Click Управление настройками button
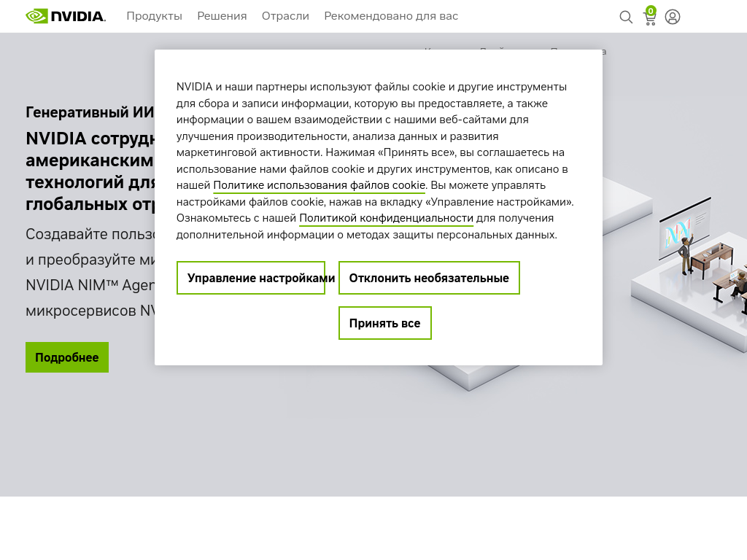This screenshot has height=560, width=747. pos(251,278)
